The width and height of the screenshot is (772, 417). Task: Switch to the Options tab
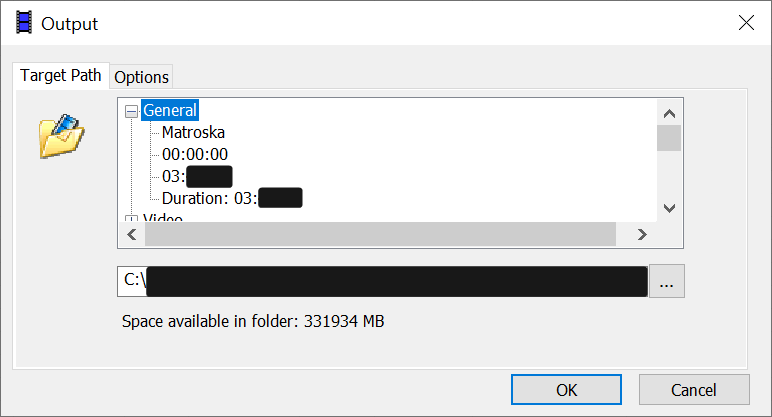141,77
